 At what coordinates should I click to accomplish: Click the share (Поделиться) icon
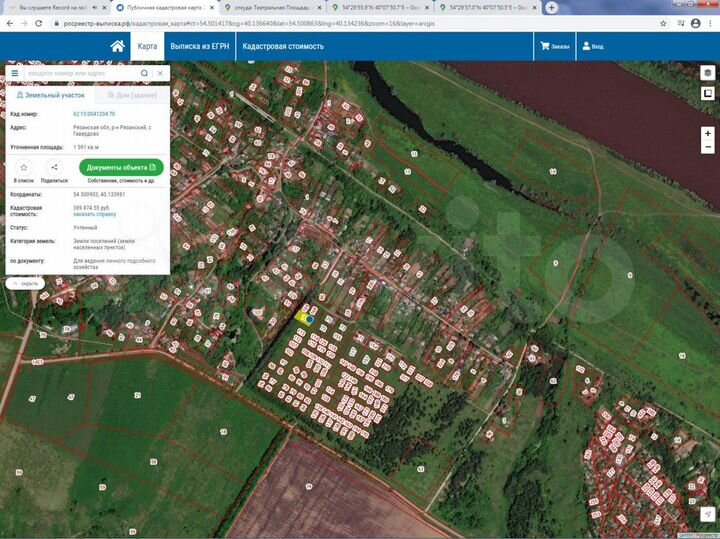coord(54,168)
